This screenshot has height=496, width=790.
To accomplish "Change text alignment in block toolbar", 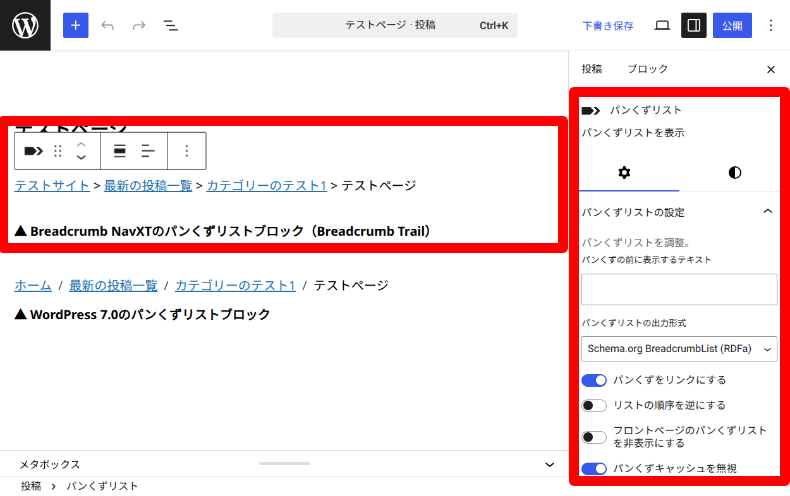I will tap(148, 151).
